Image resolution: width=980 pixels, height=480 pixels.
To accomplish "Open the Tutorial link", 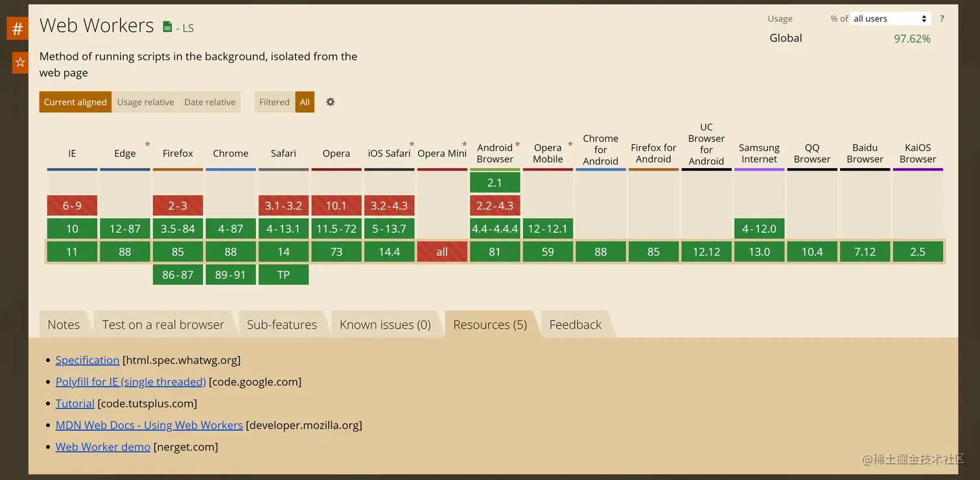I will [x=75, y=403].
